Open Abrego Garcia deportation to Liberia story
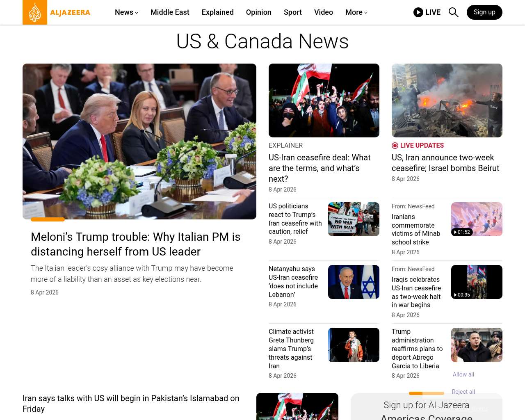Viewport: 525px width, 420px height. pyautogui.click(x=417, y=349)
